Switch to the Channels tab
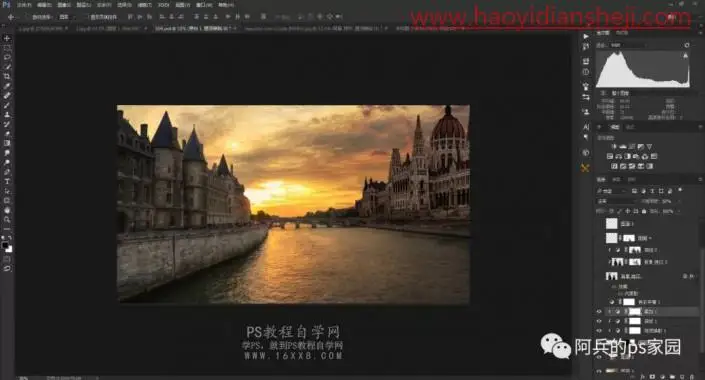705x380 pixels. coord(616,179)
